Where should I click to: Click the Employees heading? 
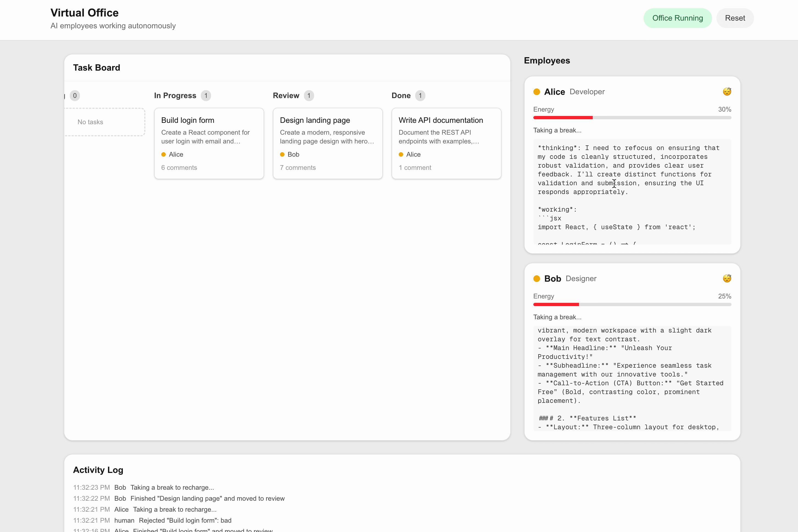click(547, 61)
